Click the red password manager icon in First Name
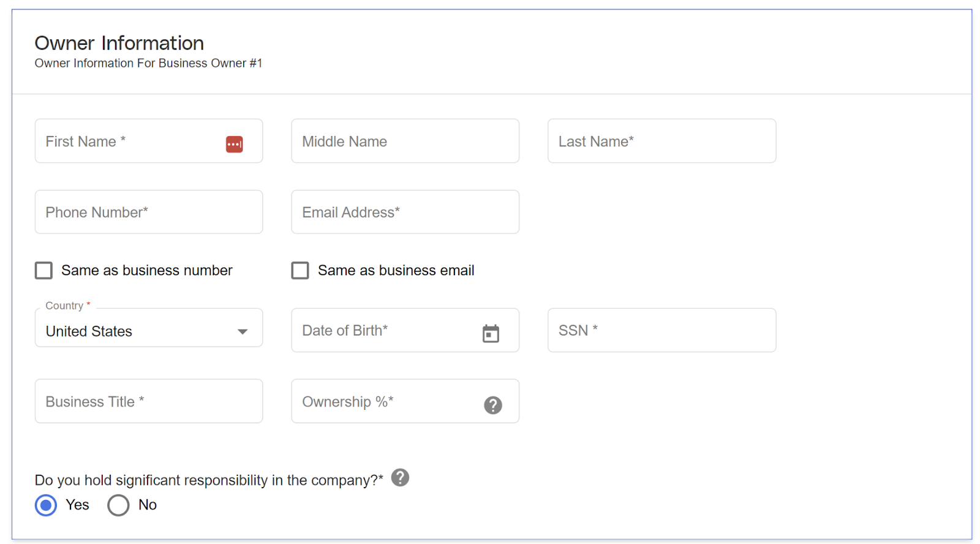 click(x=234, y=144)
